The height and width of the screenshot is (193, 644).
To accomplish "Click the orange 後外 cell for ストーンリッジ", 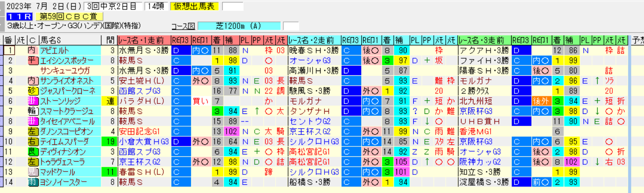I will coord(542,101).
